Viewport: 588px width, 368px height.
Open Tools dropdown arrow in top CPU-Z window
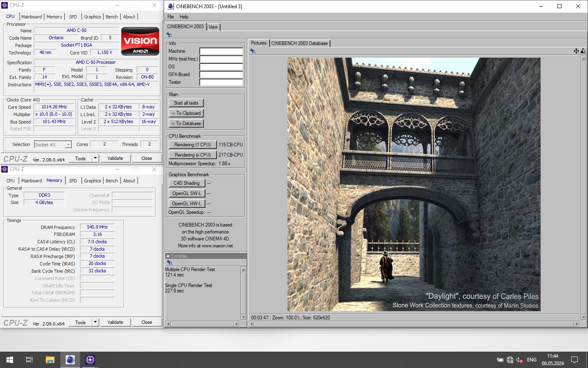click(x=95, y=158)
